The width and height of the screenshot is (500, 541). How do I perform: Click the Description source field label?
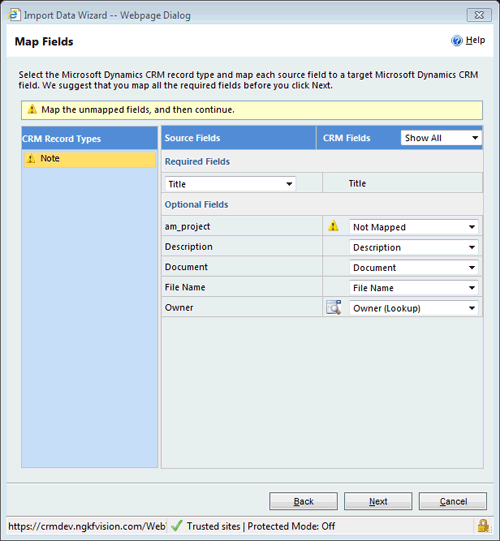pyautogui.click(x=188, y=247)
